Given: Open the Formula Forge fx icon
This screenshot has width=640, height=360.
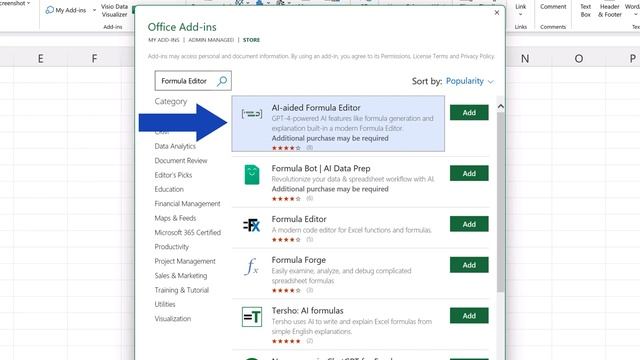Looking at the screenshot, I should pos(252,266).
